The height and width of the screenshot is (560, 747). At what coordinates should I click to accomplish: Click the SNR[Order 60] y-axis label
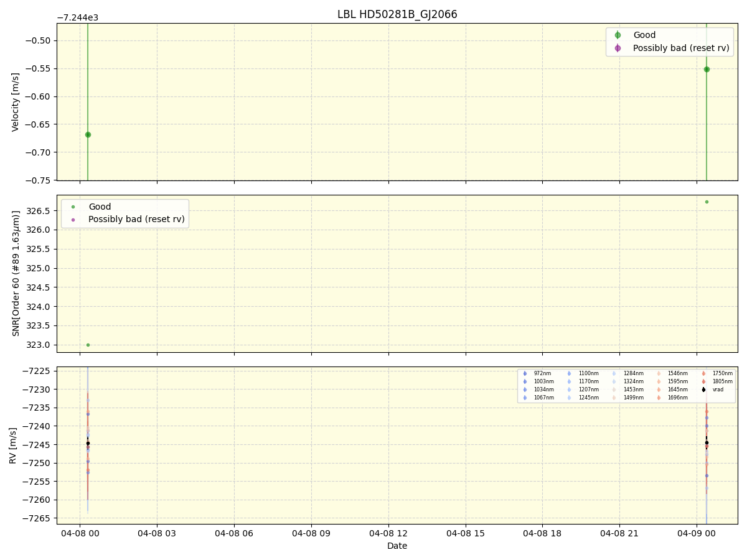pos(16,274)
